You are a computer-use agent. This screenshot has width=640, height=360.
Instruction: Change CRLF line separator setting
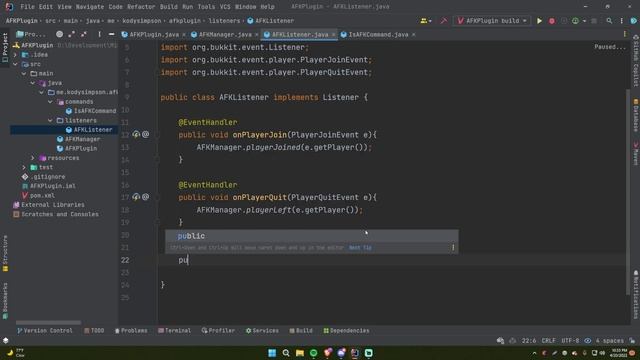click(x=548, y=341)
